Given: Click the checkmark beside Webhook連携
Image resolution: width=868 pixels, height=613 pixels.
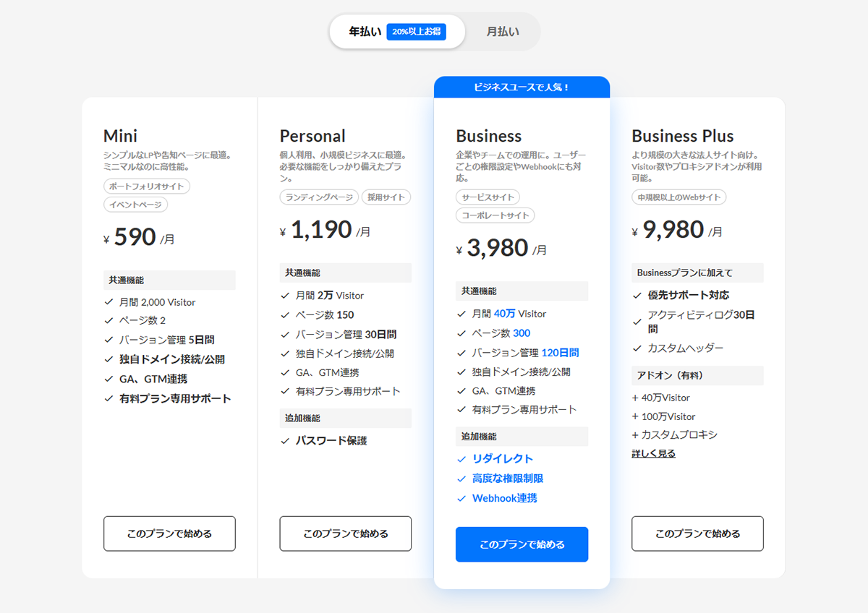Looking at the screenshot, I should coord(461,497).
